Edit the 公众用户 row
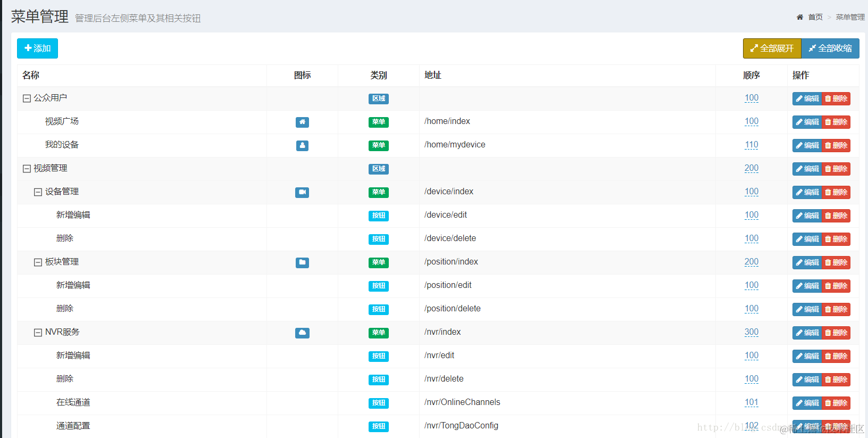868x438 pixels. coord(807,98)
